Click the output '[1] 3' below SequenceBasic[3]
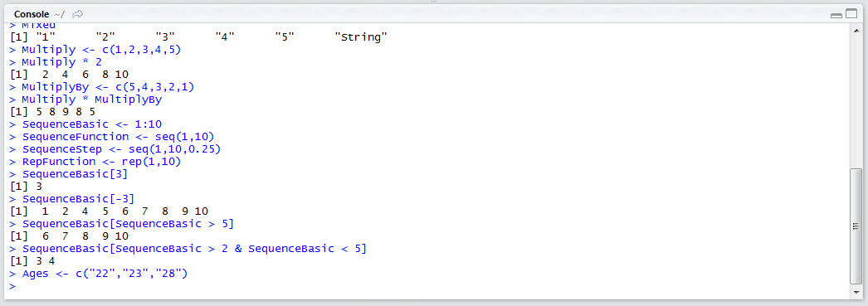868x306 pixels. point(26,187)
